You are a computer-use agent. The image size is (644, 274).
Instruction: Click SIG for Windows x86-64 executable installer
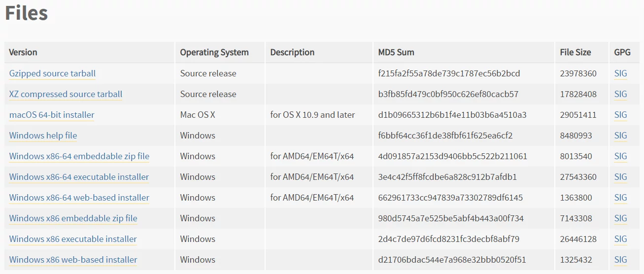(620, 177)
